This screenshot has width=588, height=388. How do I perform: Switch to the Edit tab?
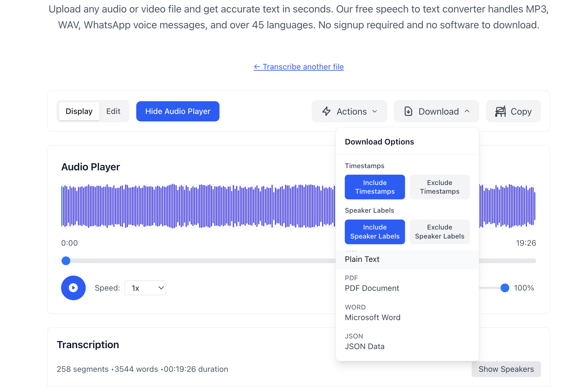point(113,111)
